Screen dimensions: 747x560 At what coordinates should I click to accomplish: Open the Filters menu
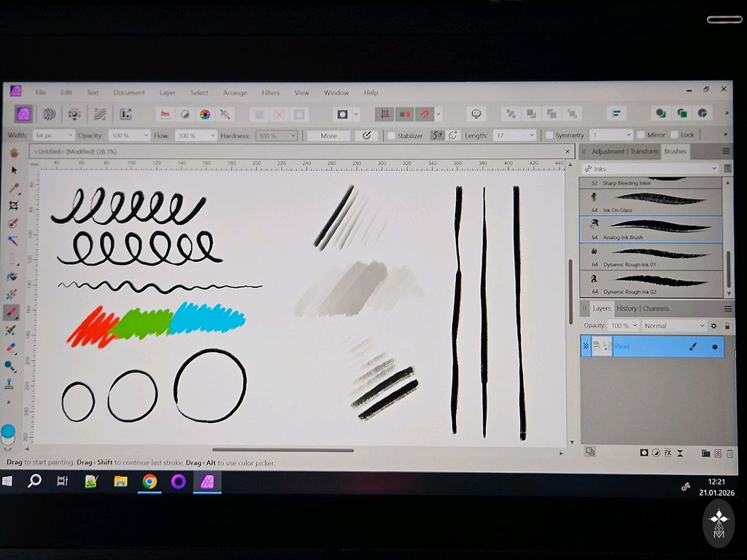point(271,93)
